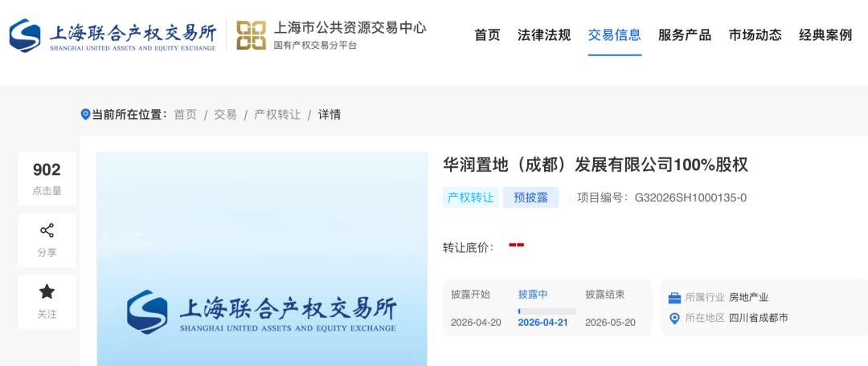The width and height of the screenshot is (868, 366).
Task: Click the map pin region icon
Action: 675,319
